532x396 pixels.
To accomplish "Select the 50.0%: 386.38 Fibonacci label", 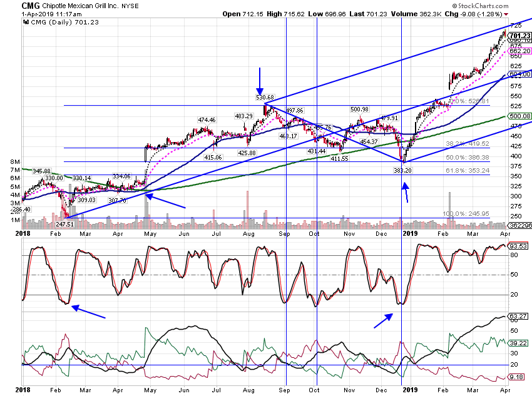I will click(x=467, y=157).
